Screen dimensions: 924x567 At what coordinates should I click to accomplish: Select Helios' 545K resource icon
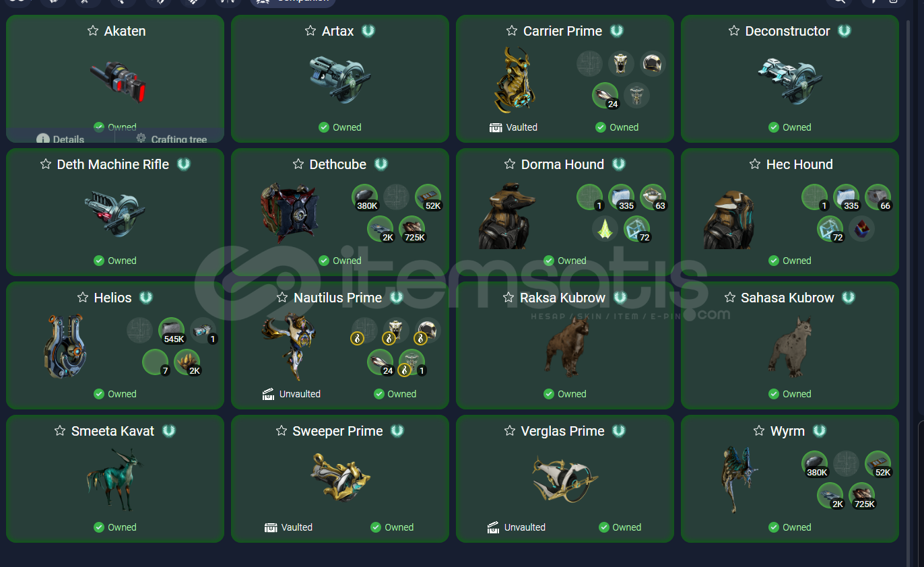click(172, 331)
